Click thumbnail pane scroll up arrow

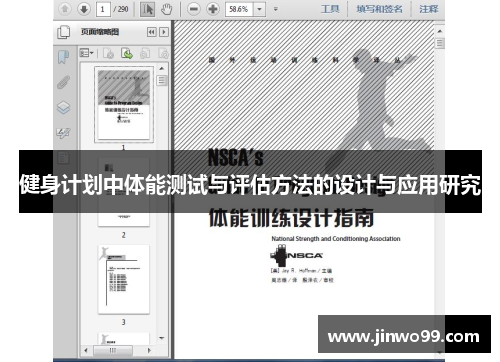162,68
